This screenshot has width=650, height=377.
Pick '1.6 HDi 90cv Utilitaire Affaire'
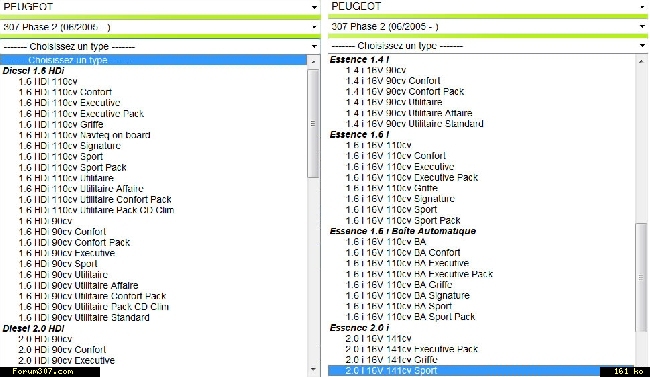(x=78, y=286)
